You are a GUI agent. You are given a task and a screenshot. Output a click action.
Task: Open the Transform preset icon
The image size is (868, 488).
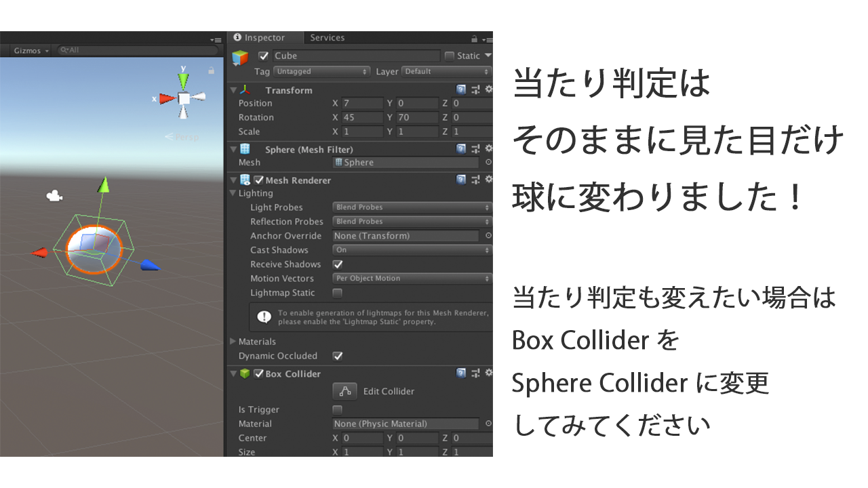(475, 89)
